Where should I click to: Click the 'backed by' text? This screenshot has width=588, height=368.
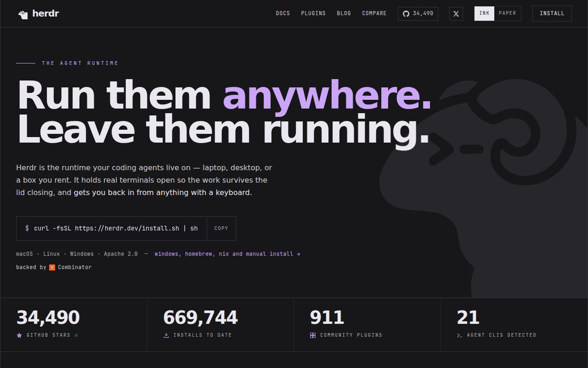[31, 267]
